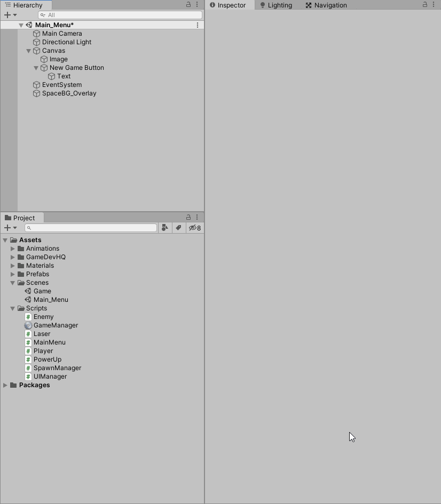The width and height of the screenshot is (441, 504).
Task: Click the Laser script icon
Action: pyautogui.click(x=28, y=334)
